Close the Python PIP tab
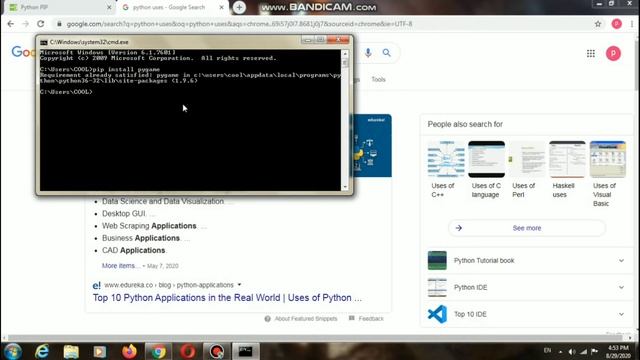Image resolution: width=640 pixels, height=360 pixels. pos(109,7)
